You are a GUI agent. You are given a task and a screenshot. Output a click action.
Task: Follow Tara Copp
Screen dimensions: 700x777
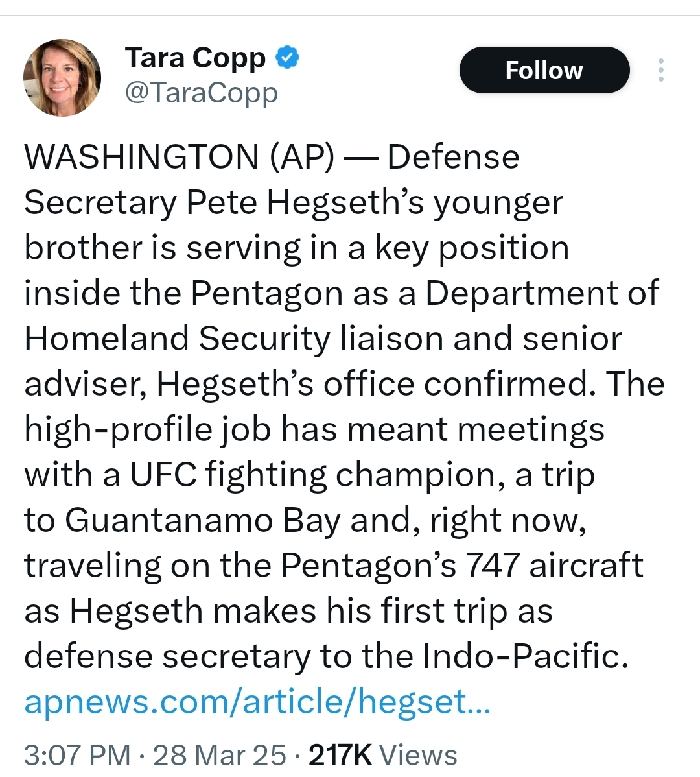pyautogui.click(x=544, y=70)
